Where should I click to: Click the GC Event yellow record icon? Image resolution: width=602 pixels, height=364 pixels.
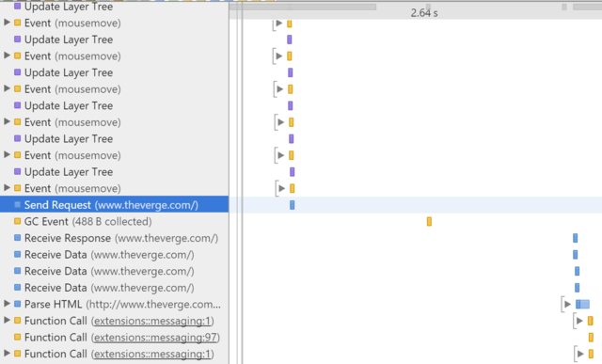(x=17, y=221)
